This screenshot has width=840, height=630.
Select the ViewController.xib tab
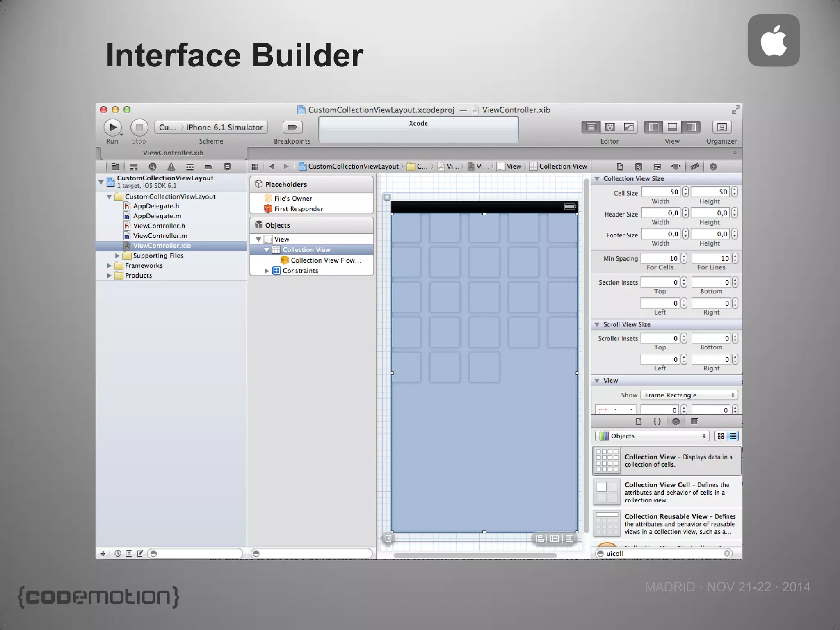click(173, 153)
